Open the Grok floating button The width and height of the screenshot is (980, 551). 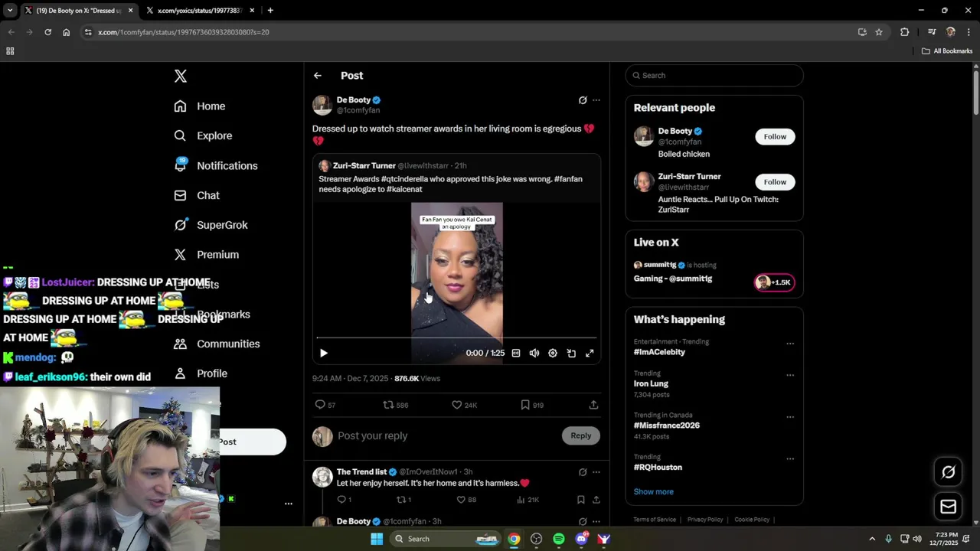point(948,472)
